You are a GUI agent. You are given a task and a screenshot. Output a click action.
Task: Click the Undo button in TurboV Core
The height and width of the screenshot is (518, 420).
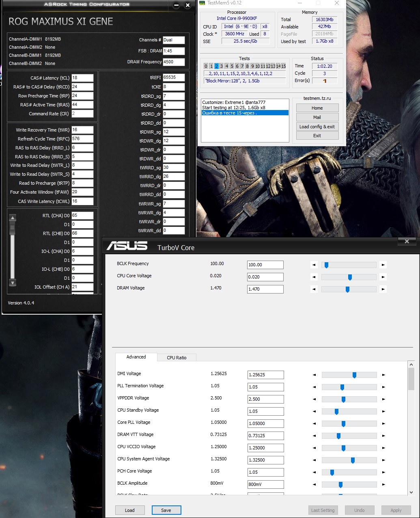point(360,510)
